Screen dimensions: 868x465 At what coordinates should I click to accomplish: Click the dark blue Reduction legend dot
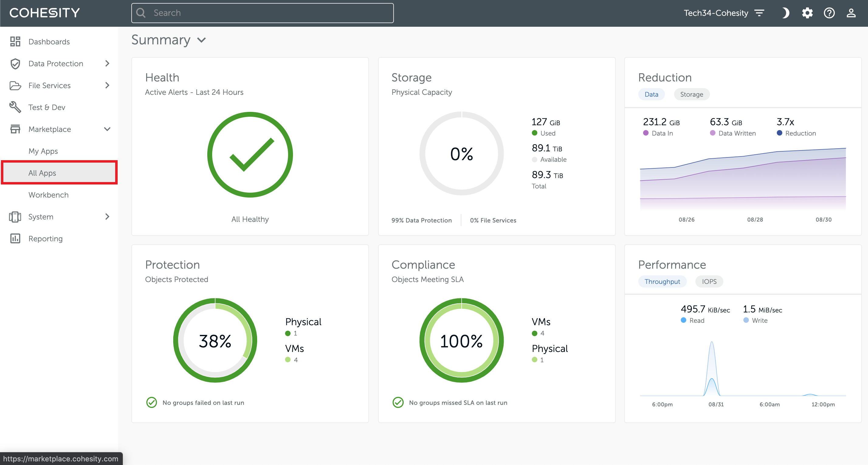coord(779,133)
